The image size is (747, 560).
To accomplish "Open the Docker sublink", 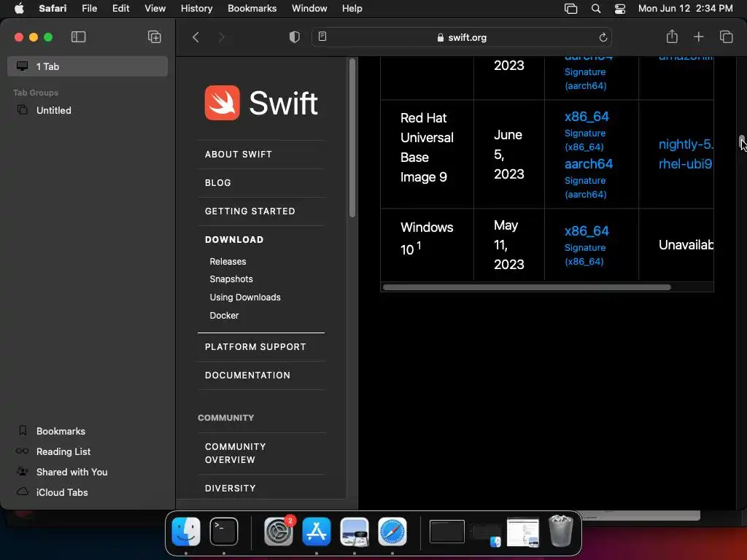I will tap(224, 315).
